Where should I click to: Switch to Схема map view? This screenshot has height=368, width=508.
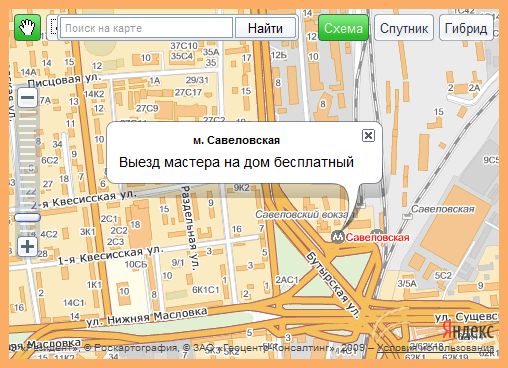[343, 28]
